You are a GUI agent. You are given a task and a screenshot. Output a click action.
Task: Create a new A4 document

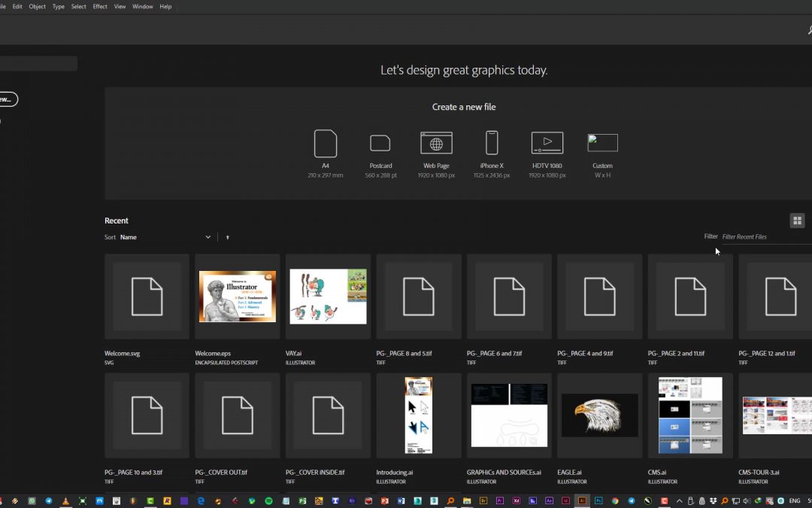pos(326,144)
